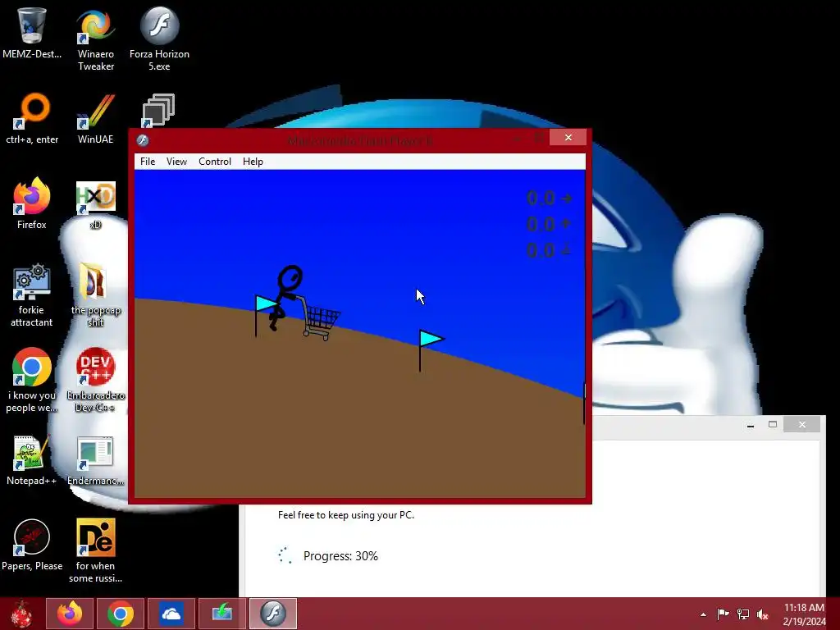The height and width of the screenshot is (630, 840).
Task: Open OneDrive from the taskbar
Action: coord(171,614)
